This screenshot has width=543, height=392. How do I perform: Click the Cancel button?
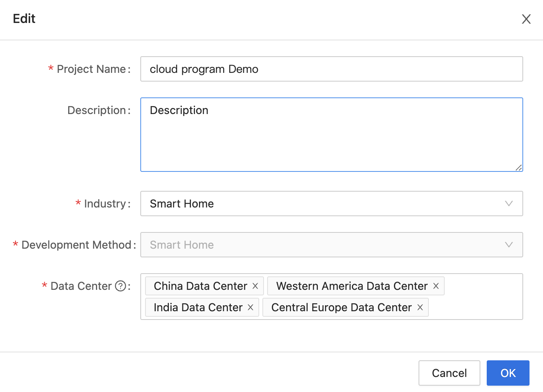(449, 373)
